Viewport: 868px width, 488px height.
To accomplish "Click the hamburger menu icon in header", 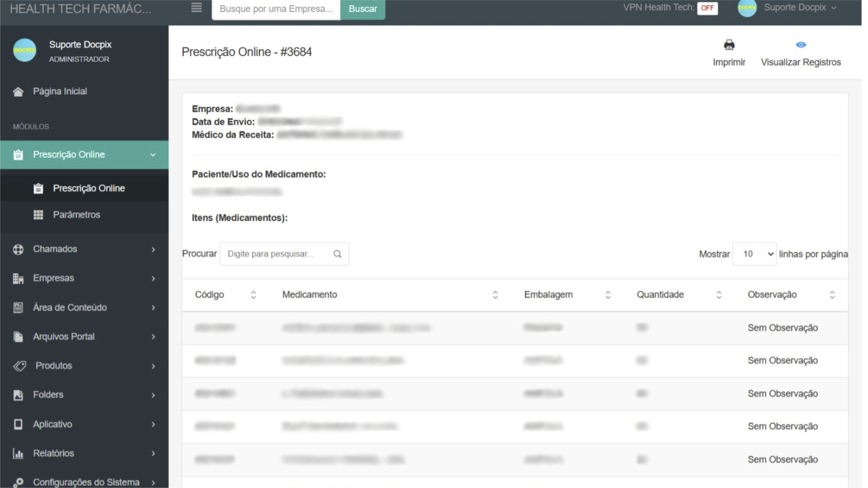I will click(196, 7).
